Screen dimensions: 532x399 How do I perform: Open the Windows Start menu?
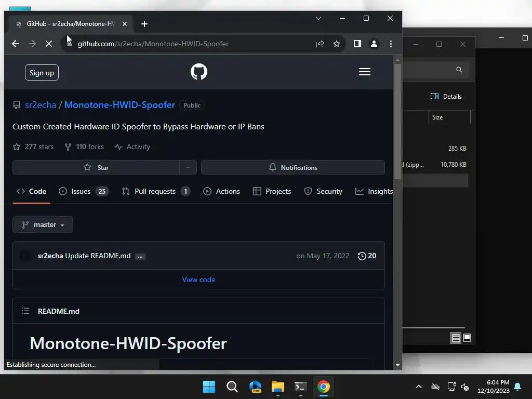209,387
